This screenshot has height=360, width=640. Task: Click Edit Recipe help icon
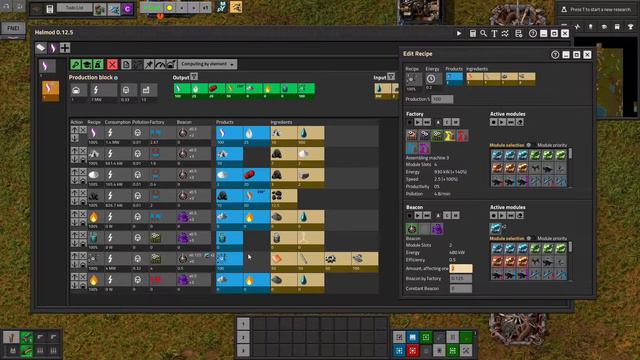click(x=555, y=55)
